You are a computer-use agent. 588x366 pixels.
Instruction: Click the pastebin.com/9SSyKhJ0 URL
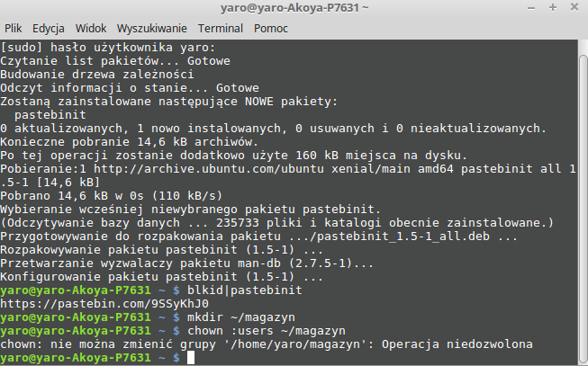click(104, 304)
